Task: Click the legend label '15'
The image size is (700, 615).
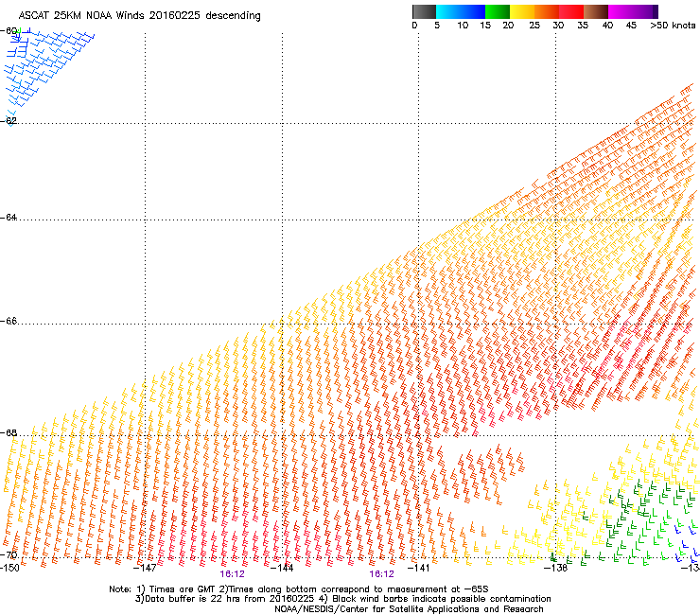Action: pos(485,26)
